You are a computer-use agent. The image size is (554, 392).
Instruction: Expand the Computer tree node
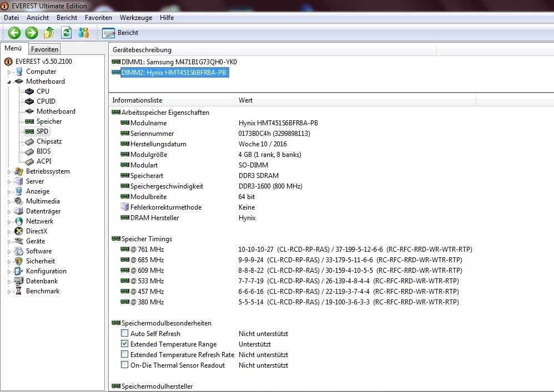click(9, 72)
